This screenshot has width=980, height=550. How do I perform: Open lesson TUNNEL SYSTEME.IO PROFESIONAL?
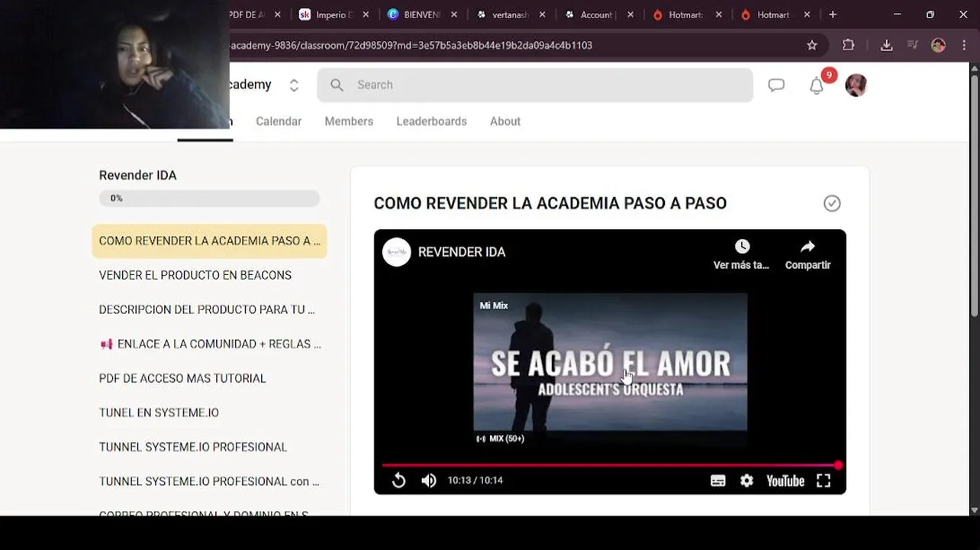(x=209, y=447)
